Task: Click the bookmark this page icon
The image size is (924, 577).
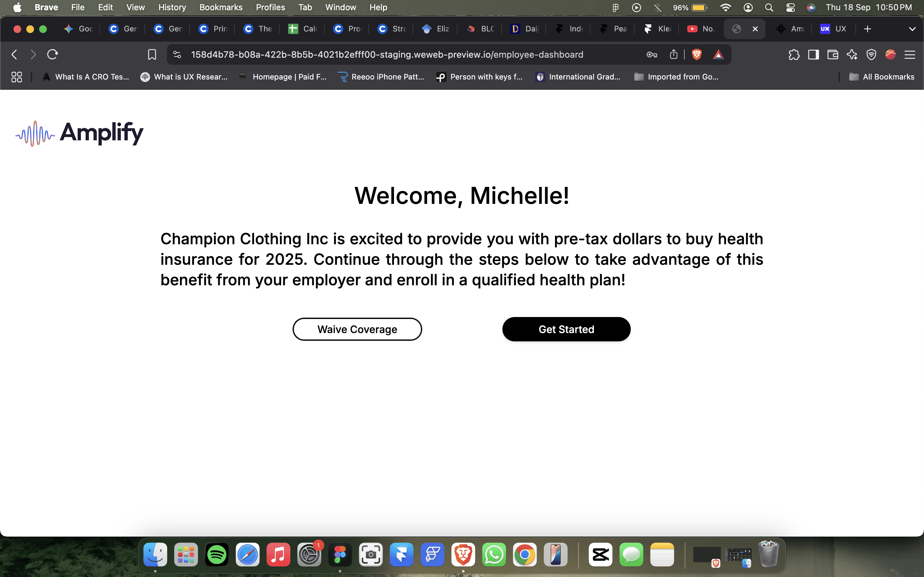Action: tap(151, 54)
